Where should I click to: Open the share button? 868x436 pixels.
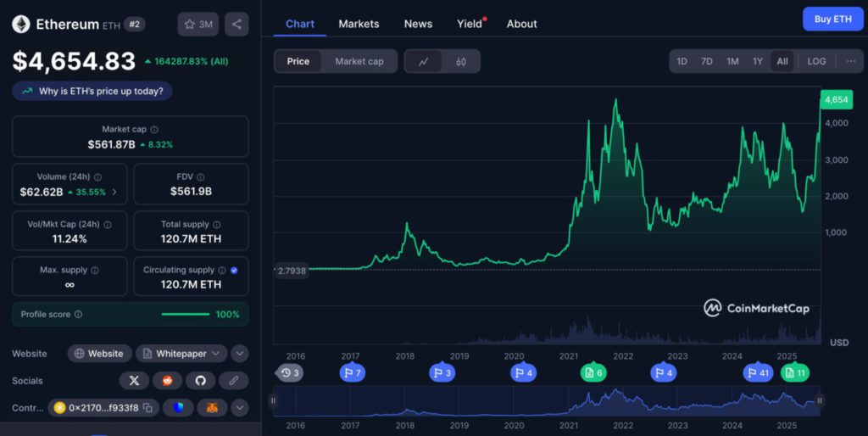(x=237, y=25)
